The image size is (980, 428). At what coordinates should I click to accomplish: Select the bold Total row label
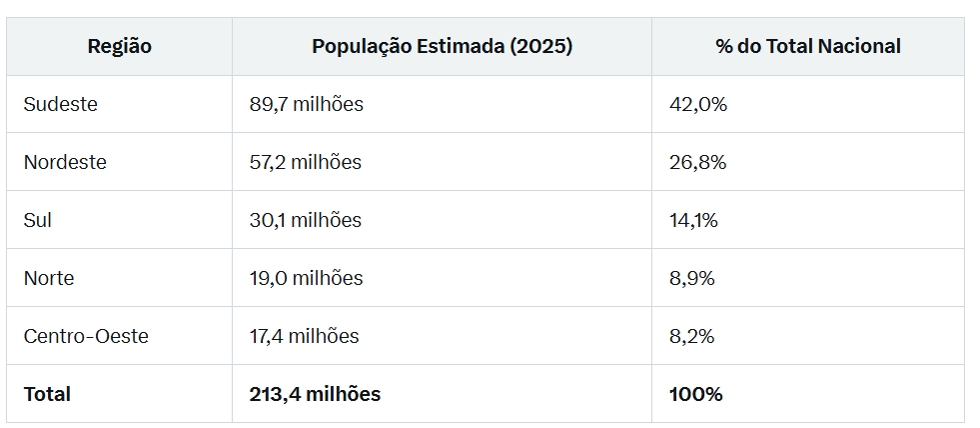pyautogui.click(x=47, y=394)
